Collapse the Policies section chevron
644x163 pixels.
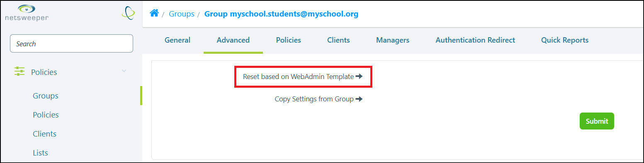coord(124,71)
